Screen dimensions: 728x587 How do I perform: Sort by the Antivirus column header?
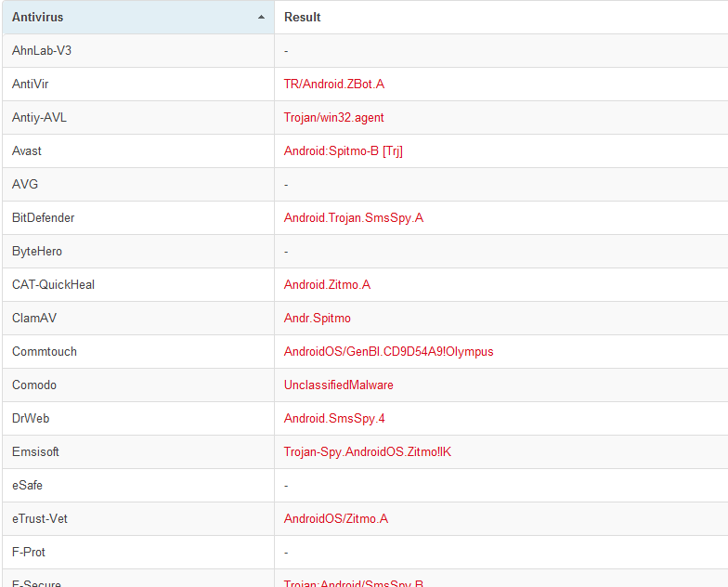click(x=138, y=17)
